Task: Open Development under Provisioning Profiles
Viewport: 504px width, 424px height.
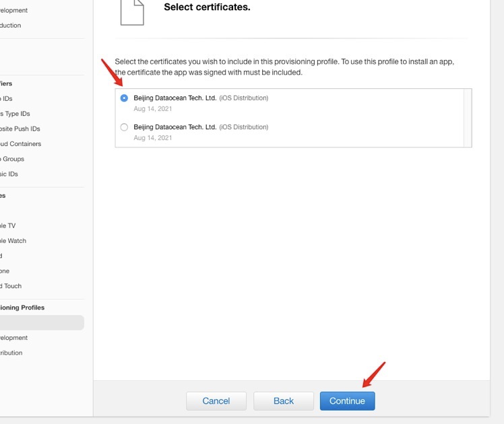Action: click(14, 338)
